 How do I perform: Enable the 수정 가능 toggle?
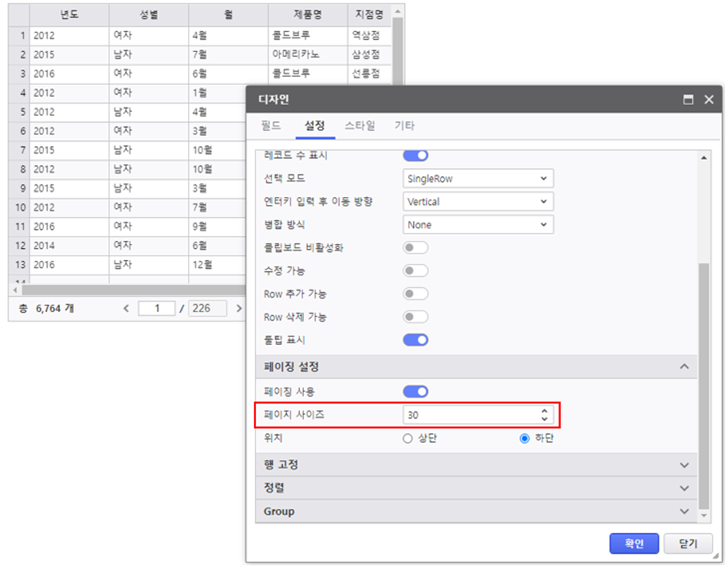pyautogui.click(x=415, y=271)
